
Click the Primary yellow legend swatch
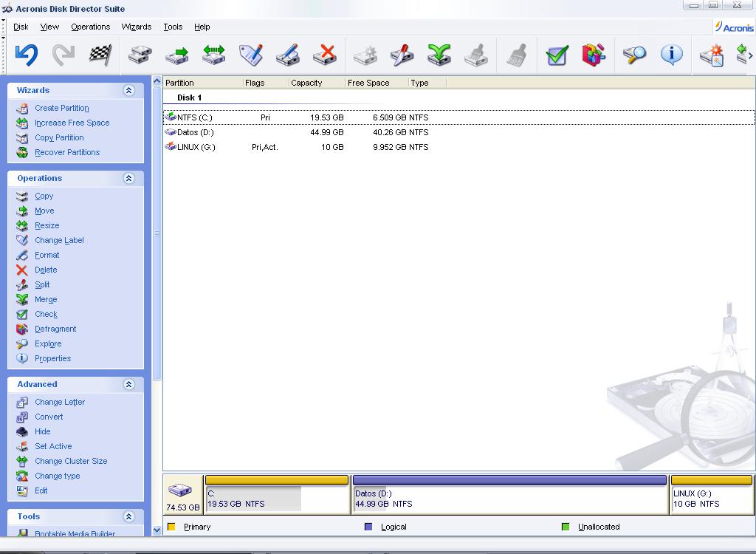click(171, 527)
